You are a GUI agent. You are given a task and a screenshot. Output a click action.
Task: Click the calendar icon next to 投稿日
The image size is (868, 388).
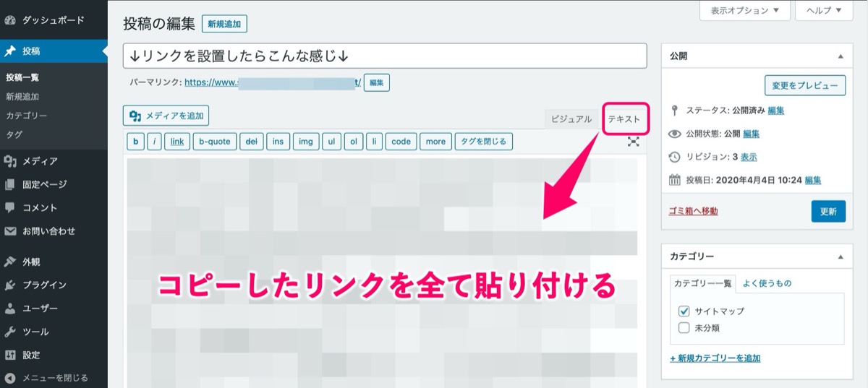675,180
